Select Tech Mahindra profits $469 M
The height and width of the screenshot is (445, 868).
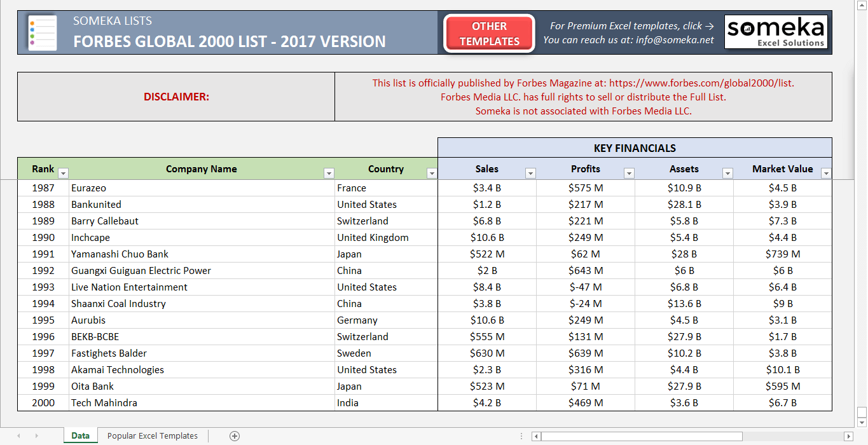click(586, 403)
